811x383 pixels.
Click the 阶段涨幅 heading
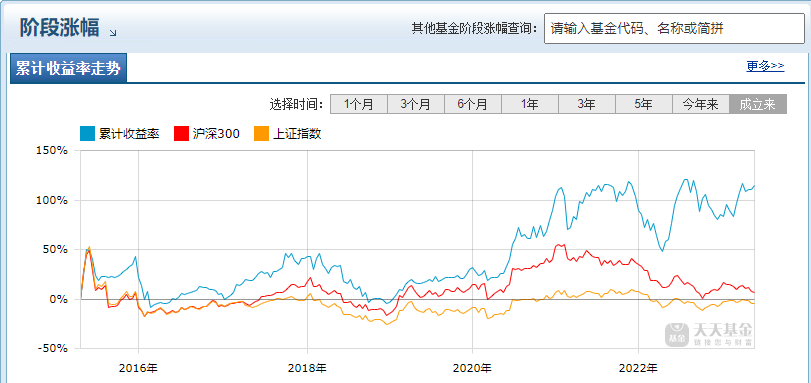pyautogui.click(x=59, y=27)
